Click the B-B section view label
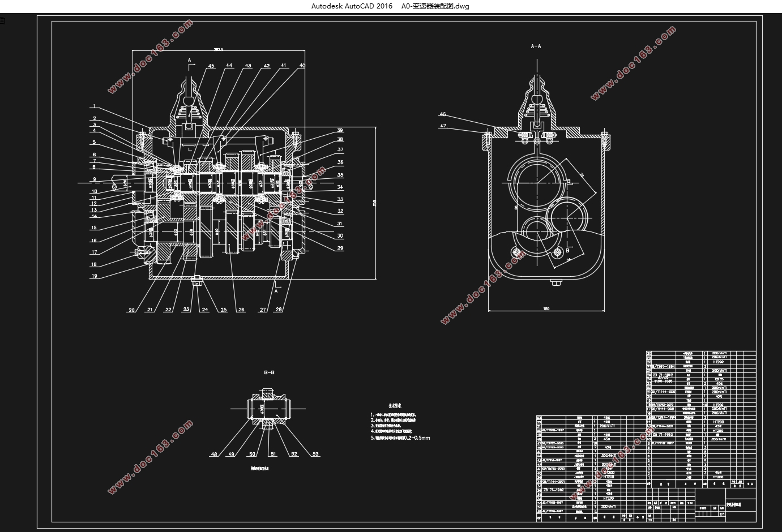 (x=269, y=372)
